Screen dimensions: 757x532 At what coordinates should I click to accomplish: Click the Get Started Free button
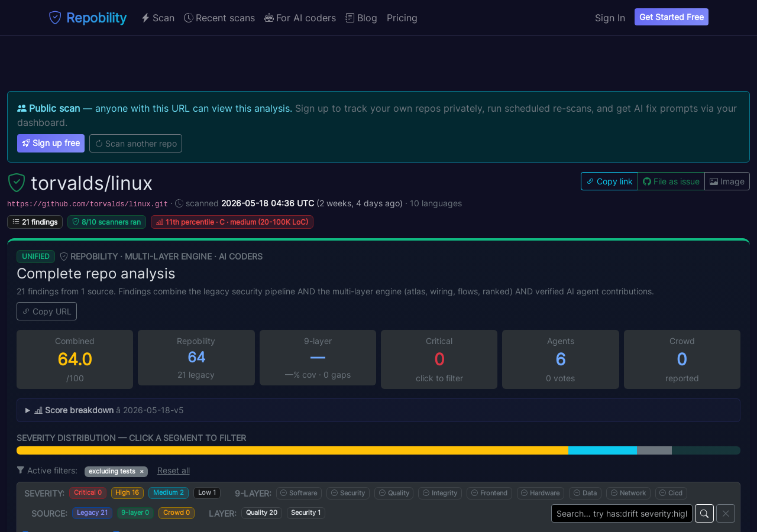coord(671,17)
